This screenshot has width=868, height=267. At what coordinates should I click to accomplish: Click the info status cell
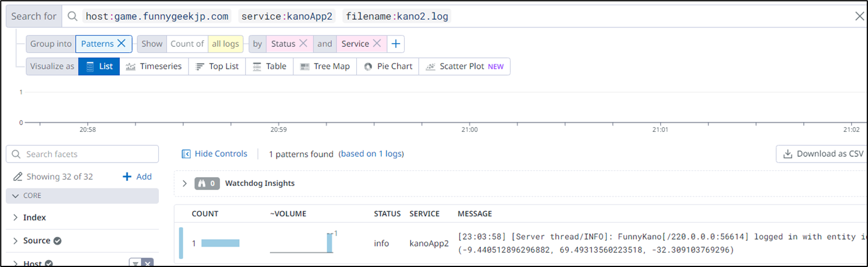pyautogui.click(x=381, y=243)
